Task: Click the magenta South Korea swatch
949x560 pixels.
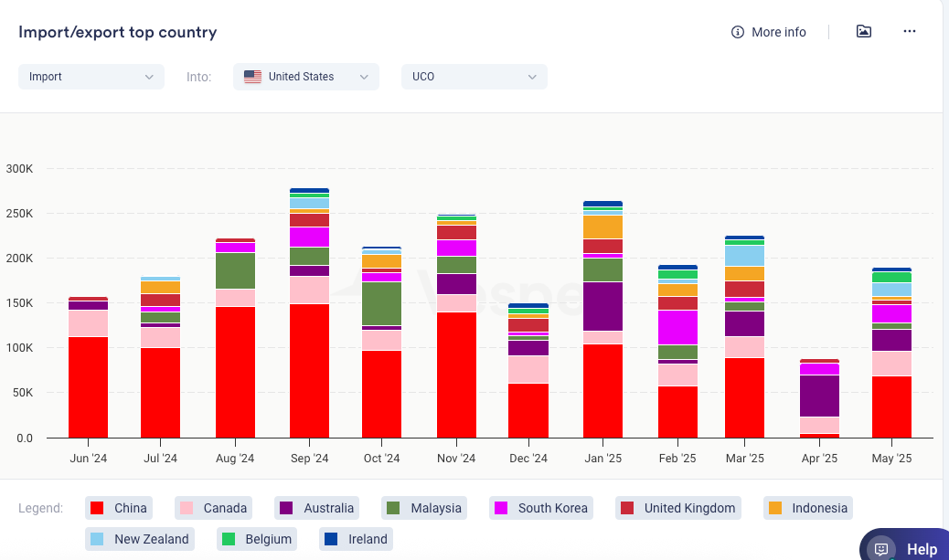Action: point(501,508)
